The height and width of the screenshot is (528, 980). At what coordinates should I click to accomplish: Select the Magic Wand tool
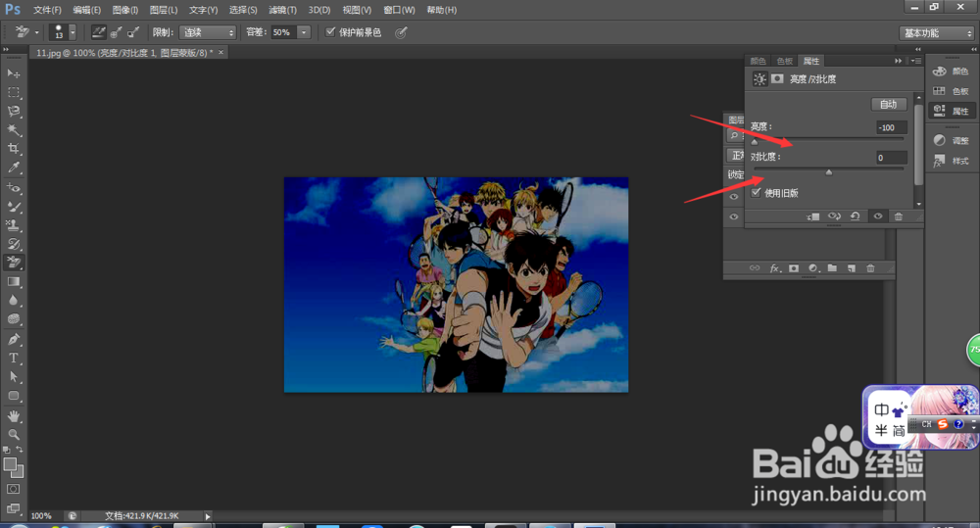(x=13, y=130)
